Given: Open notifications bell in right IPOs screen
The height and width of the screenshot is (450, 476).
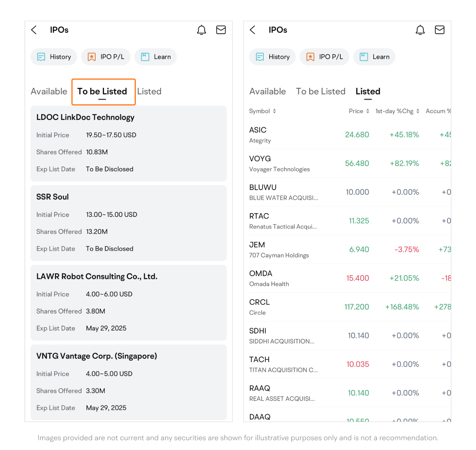Looking at the screenshot, I should tap(420, 30).
